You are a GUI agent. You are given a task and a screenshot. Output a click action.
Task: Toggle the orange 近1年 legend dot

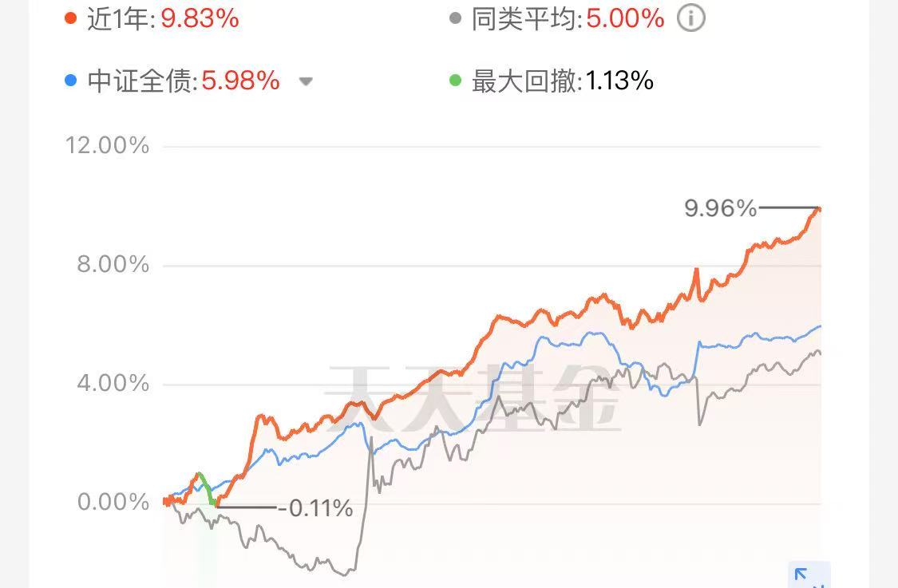pos(71,18)
